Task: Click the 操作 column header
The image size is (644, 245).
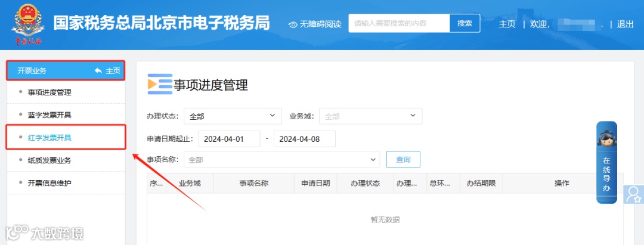Action: point(562,183)
